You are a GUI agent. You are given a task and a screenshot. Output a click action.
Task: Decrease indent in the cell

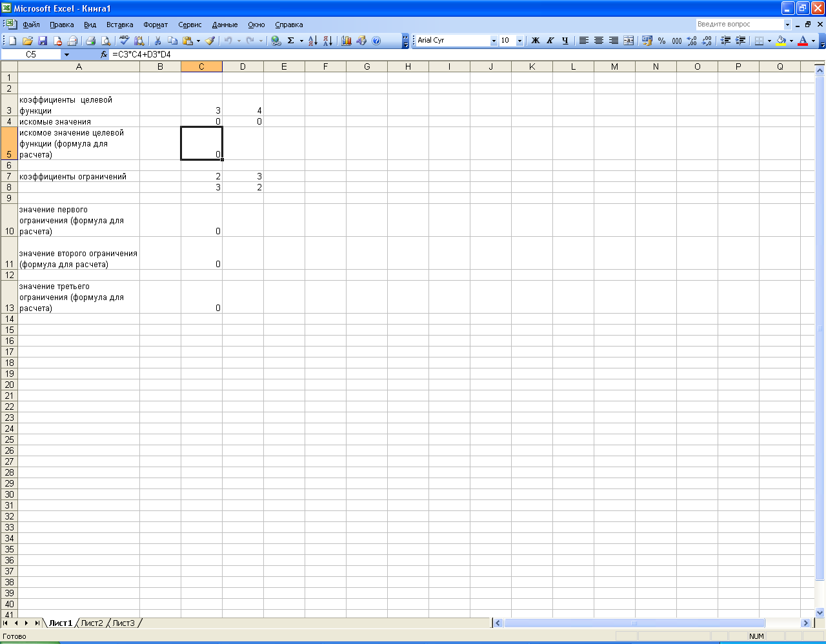[x=726, y=41]
